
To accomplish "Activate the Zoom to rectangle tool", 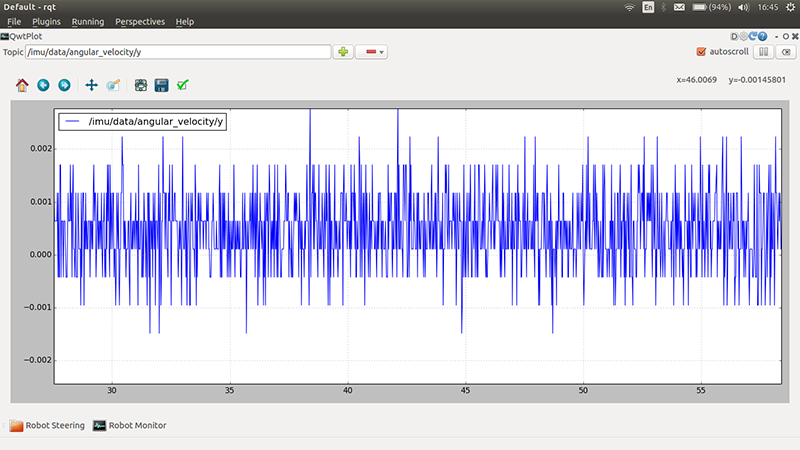I will pos(113,85).
